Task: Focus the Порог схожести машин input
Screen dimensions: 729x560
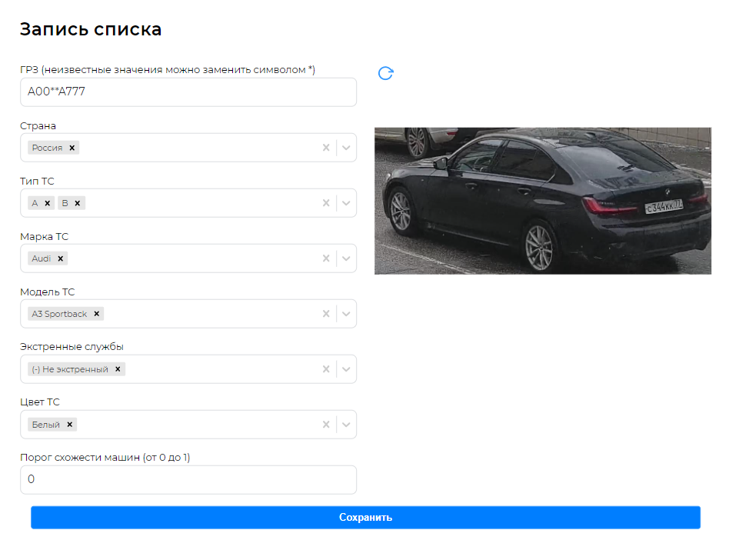Action: (x=188, y=480)
